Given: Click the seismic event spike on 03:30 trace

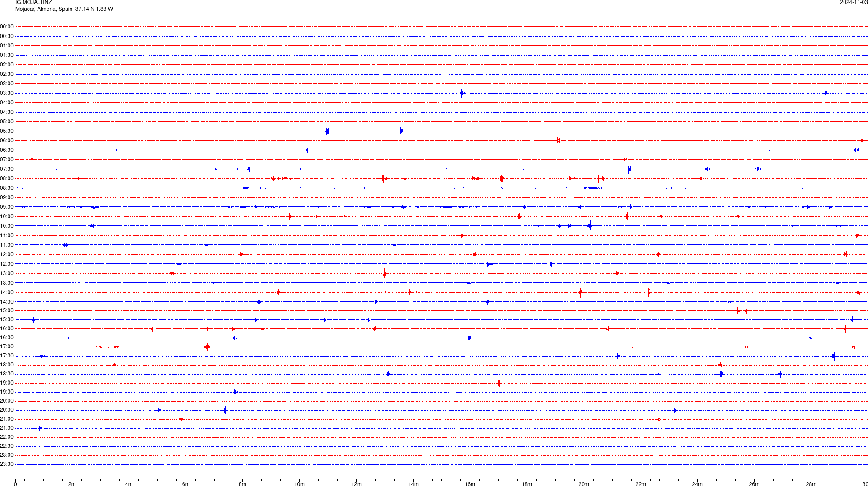Looking at the screenshot, I should [x=462, y=94].
